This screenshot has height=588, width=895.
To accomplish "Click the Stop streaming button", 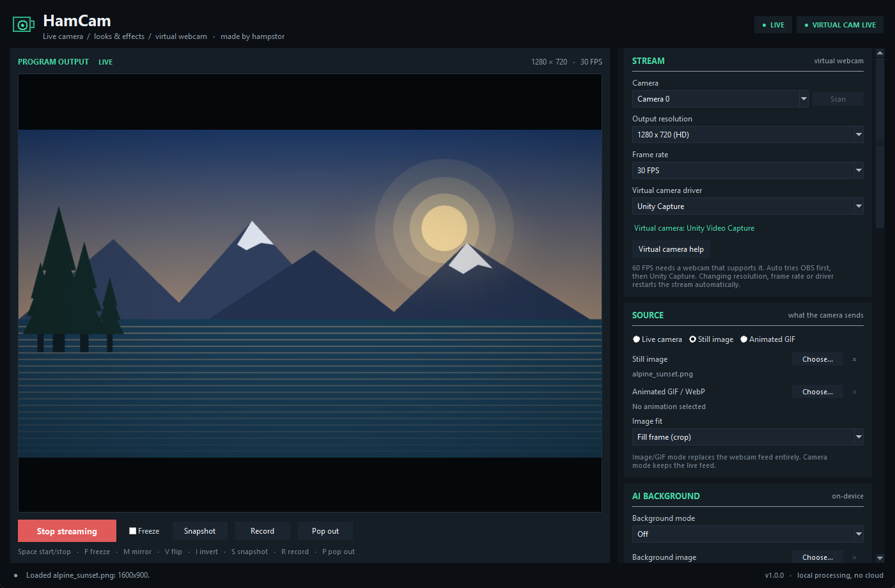I will tap(67, 531).
